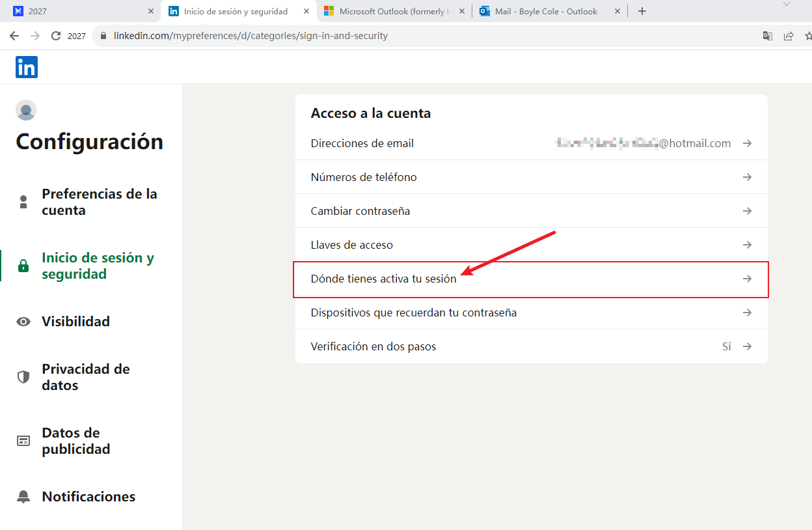Click the newspaper icon for Datos de publicidad
Viewport: 812px width, 530px height.
tap(23, 441)
